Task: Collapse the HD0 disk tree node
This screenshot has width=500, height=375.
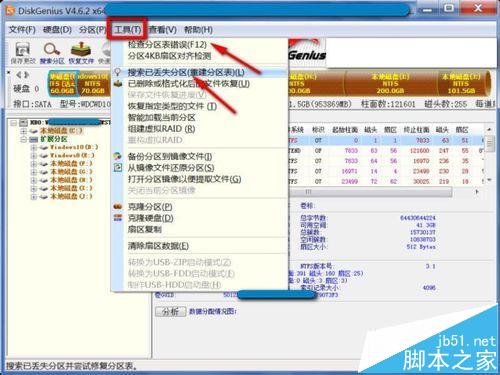Action: 14,123
